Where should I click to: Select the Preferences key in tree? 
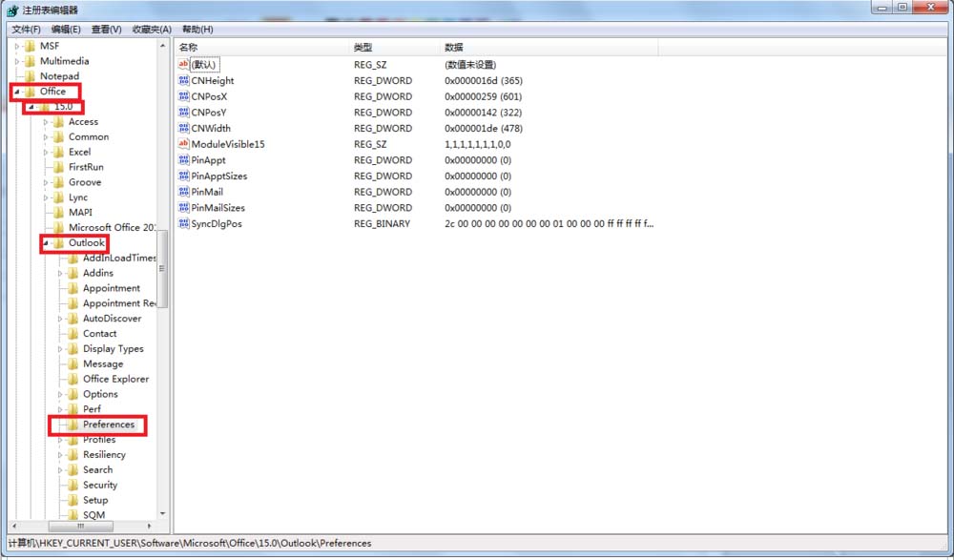(x=108, y=425)
